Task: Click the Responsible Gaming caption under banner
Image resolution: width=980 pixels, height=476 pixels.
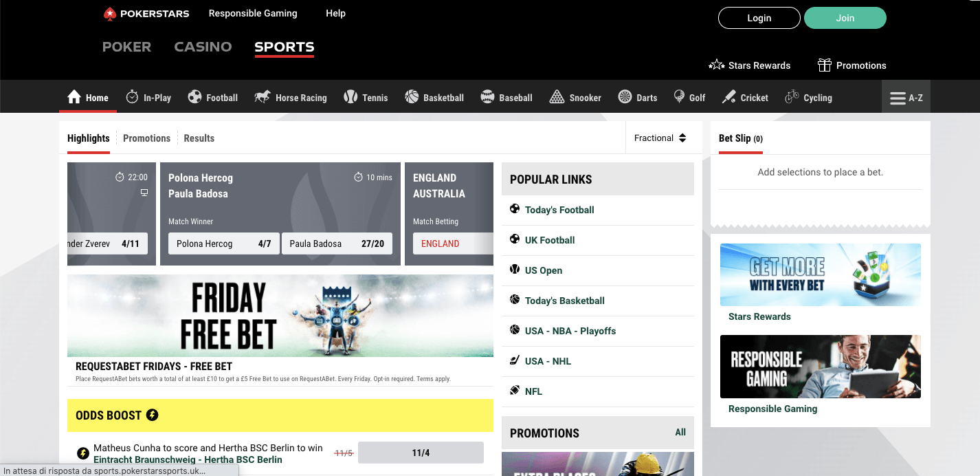Action: click(772, 409)
